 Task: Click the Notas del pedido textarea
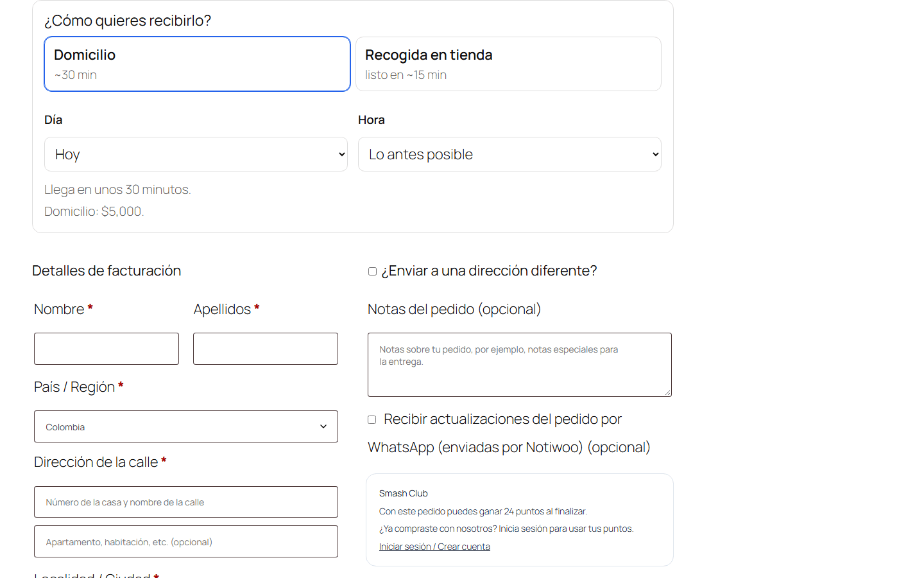pos(520,365)
